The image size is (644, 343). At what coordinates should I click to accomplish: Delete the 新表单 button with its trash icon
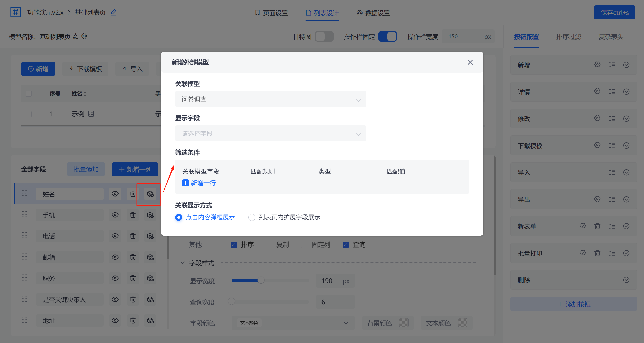[x=597, y=226]
